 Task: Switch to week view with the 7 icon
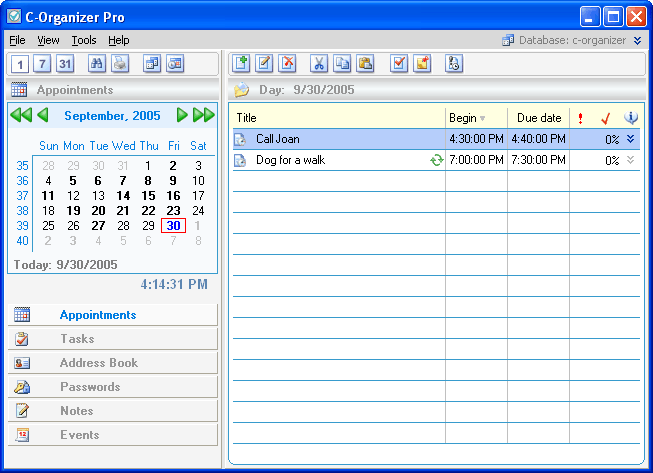[x=42, y=64]
